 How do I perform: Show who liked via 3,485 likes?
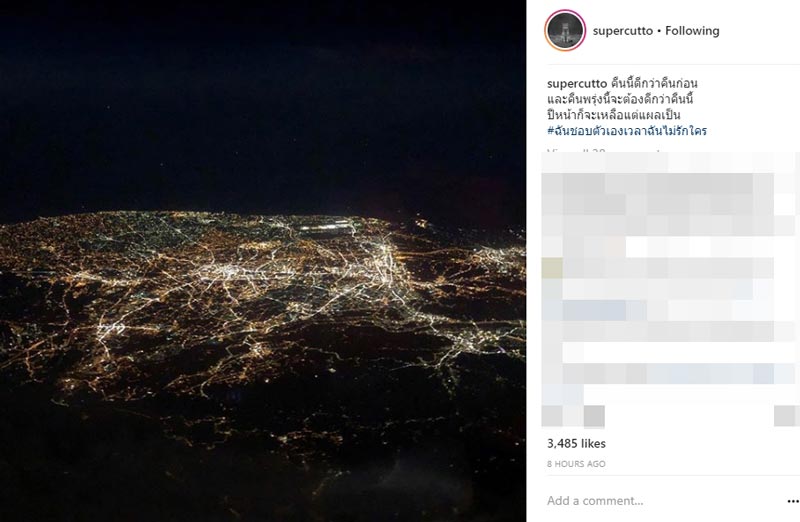click(x=576, y=443)
